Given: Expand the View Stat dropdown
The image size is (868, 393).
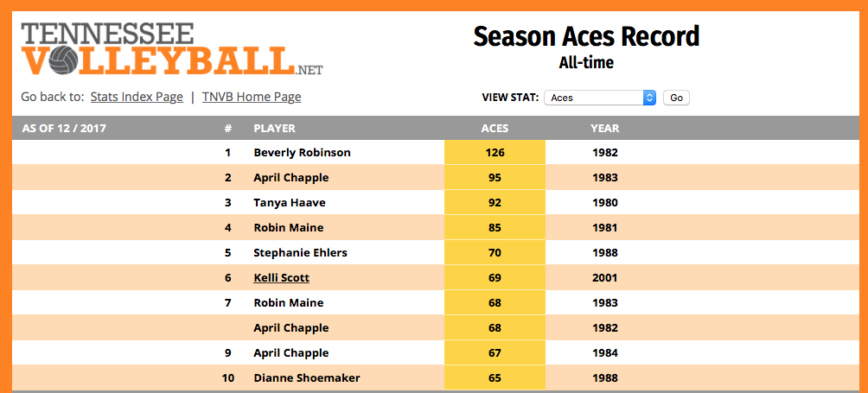Looking at the screenshot, I should tap(600, 98).
